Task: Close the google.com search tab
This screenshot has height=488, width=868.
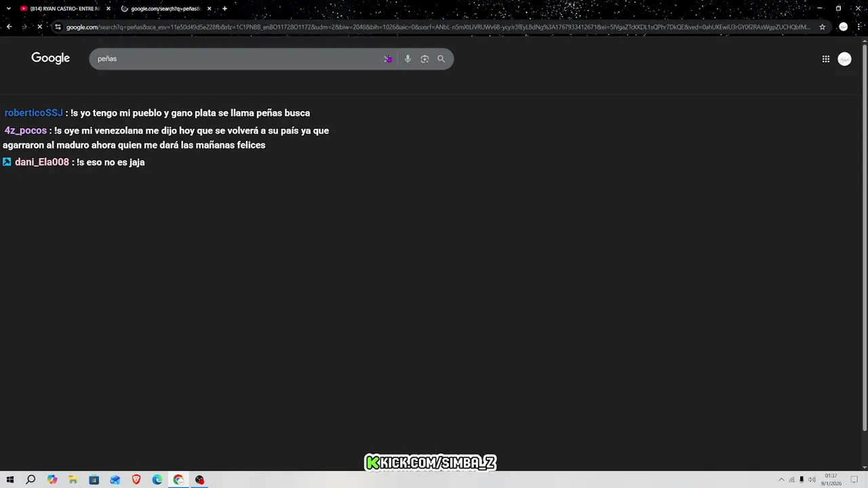Action: tap(209, 9)
